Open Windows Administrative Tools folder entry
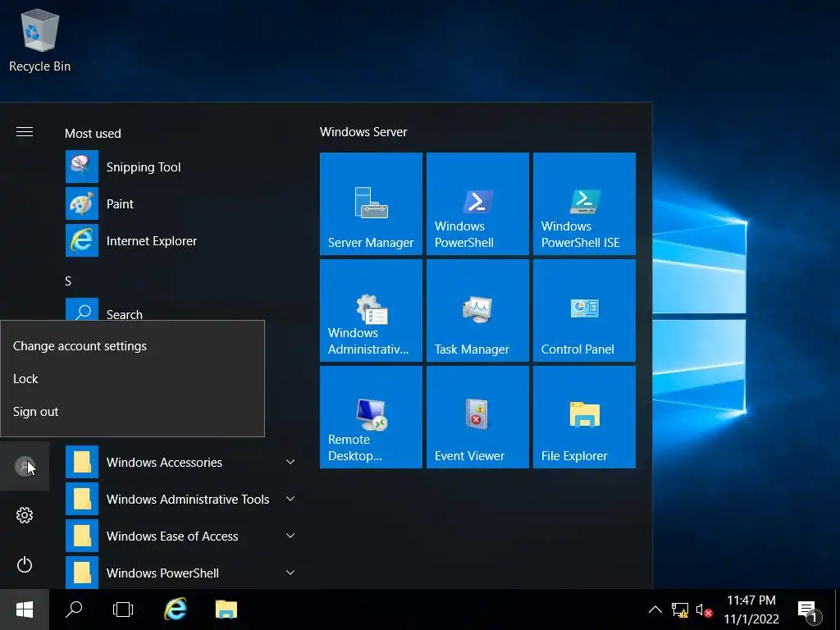Image resolution: width=840 pixels, height=630 pixels. point(180,499)
